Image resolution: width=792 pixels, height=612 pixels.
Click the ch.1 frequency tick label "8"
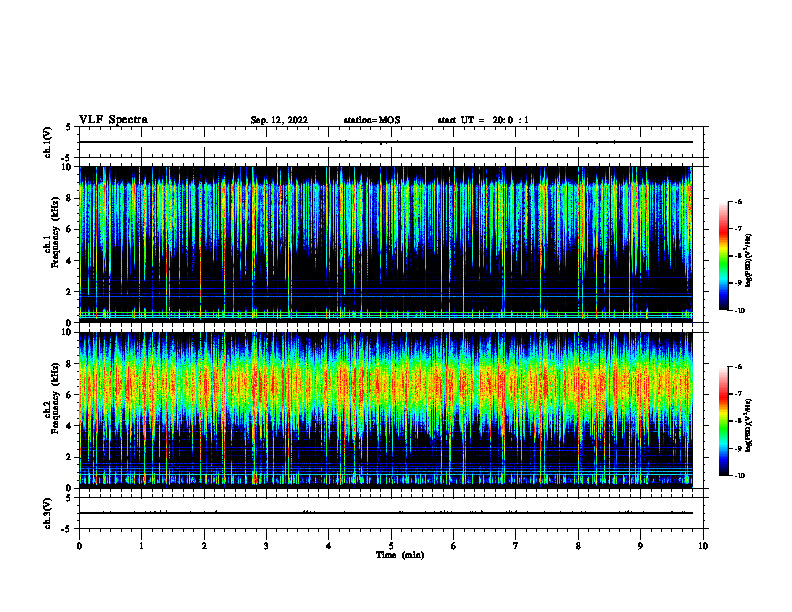tap(70, 198)
